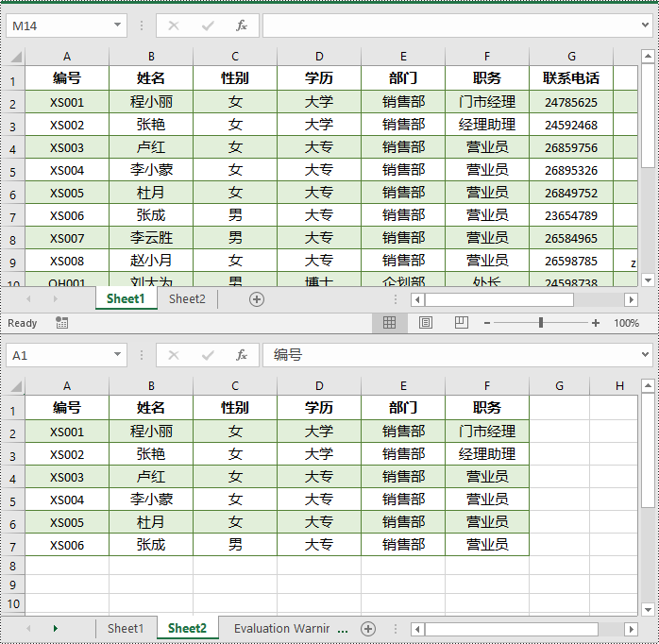The width and height of the screenshot is (659, 644).
Task: Switch to Normal view
Action: pos(389,323)
